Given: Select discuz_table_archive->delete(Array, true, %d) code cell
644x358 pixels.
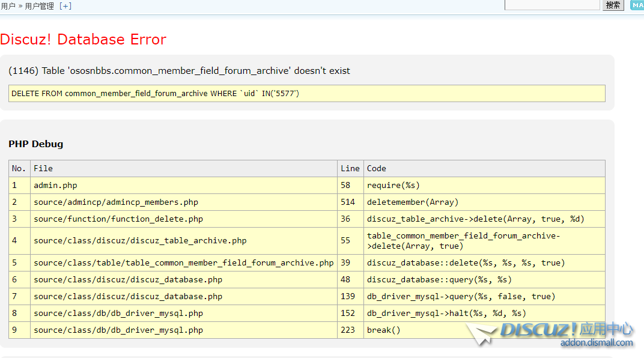Looking at the screenshot, I should click(x=484, y=219).
